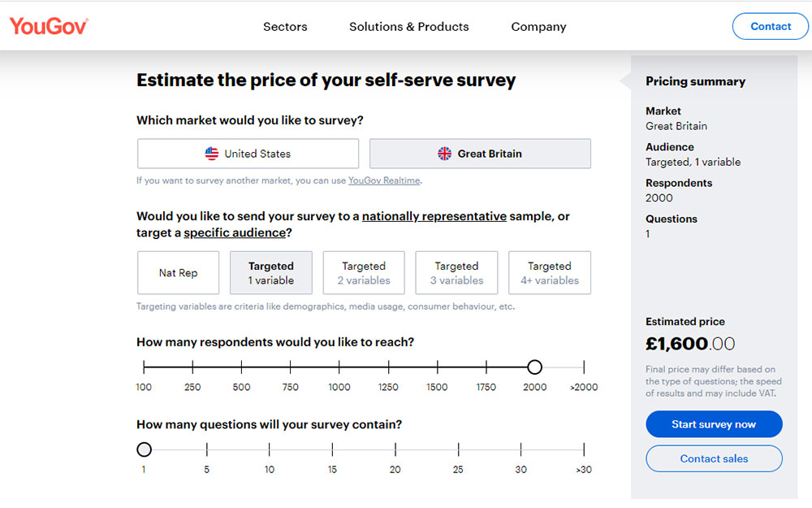The image size is (812, 508).
Task: Click the nationally representative link
Action: tap(434, 216)
